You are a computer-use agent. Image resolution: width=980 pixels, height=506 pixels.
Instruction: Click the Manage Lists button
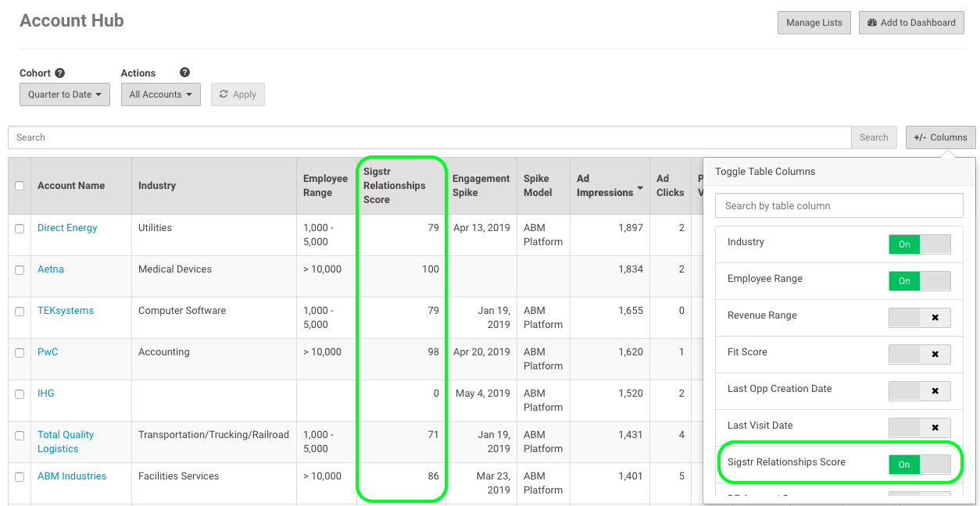click(814, 23)
